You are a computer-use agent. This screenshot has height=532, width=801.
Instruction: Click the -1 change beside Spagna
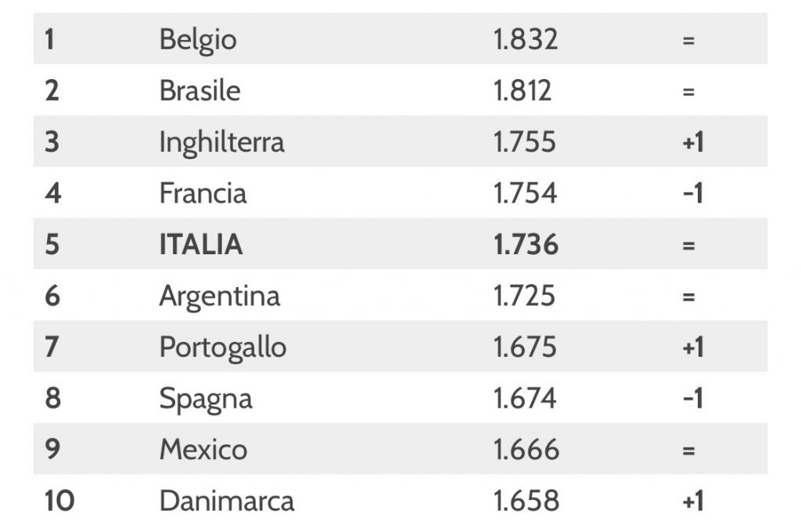click(693, 399)
